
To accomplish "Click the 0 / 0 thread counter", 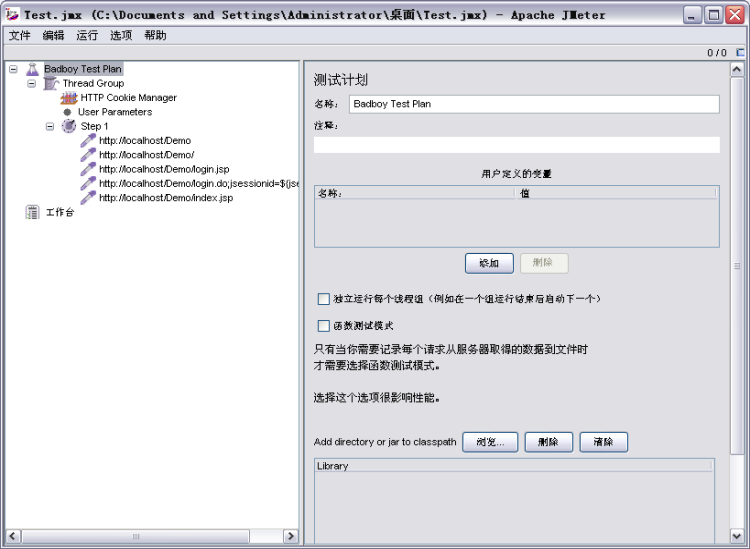I will 717,53.
